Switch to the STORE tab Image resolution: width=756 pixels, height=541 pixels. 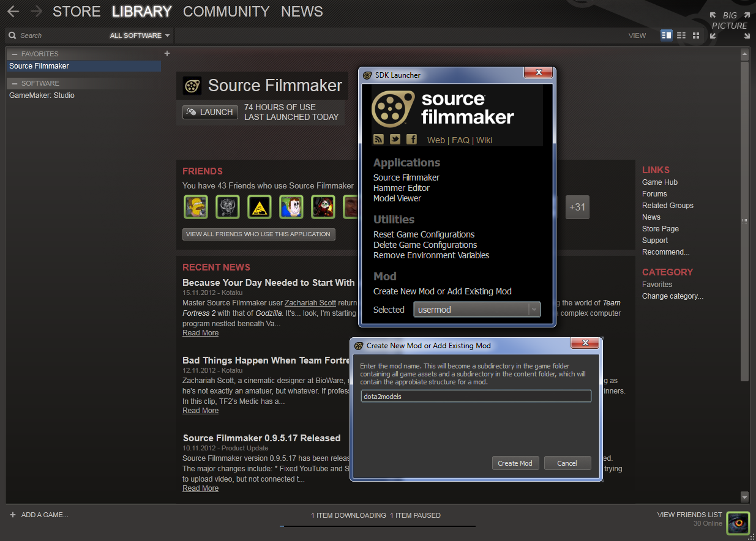pyautogui.click(x=76, y=11)
